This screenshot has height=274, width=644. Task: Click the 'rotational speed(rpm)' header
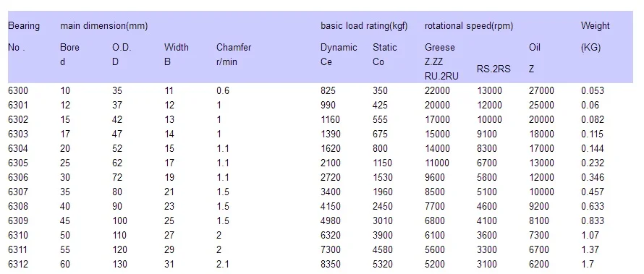(469, 26)
